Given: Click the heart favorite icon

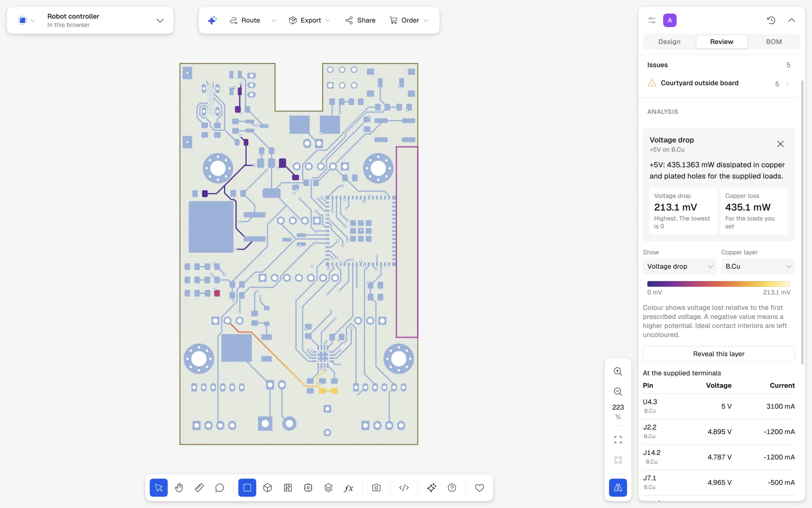Looking at the screenshot, I should [x=480, y=487].
